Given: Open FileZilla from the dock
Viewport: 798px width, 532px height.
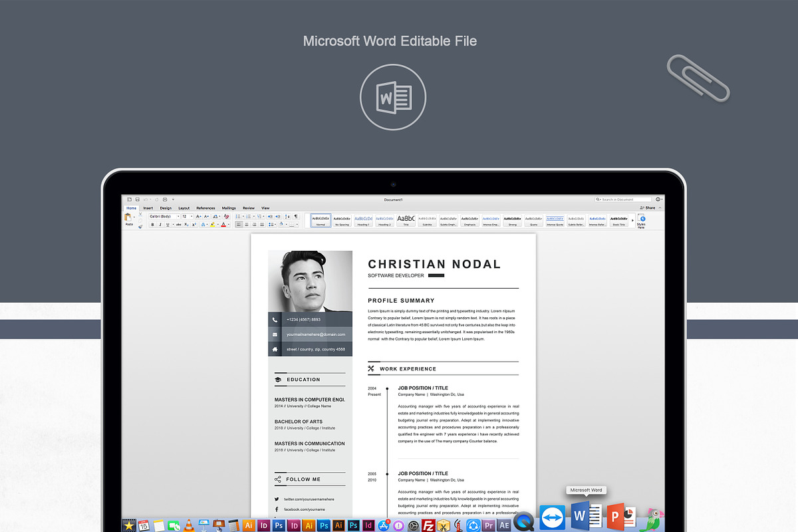Looking at the screenshot, I should [x=429, y=525].
